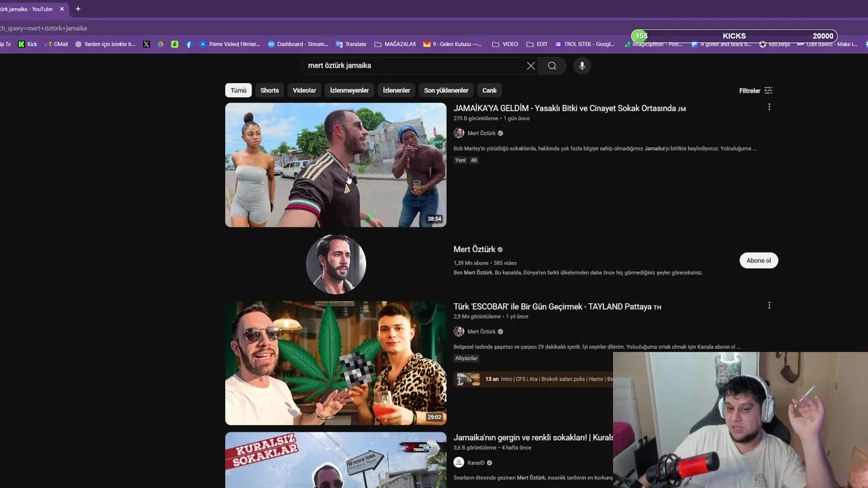Play the Pattaya video thumbnail 29:02
This screenshot has height=488, width=868.
[336, 363]
